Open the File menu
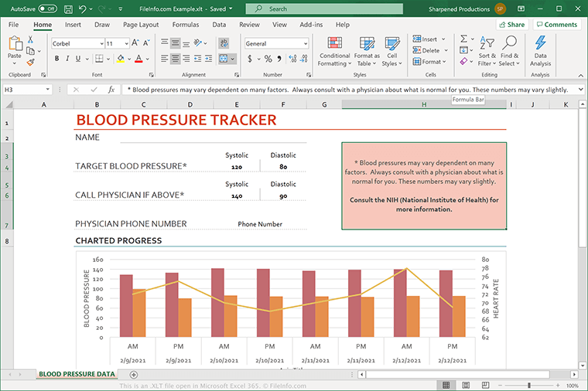This screenshot has height=391, width=588. (13, 25)
